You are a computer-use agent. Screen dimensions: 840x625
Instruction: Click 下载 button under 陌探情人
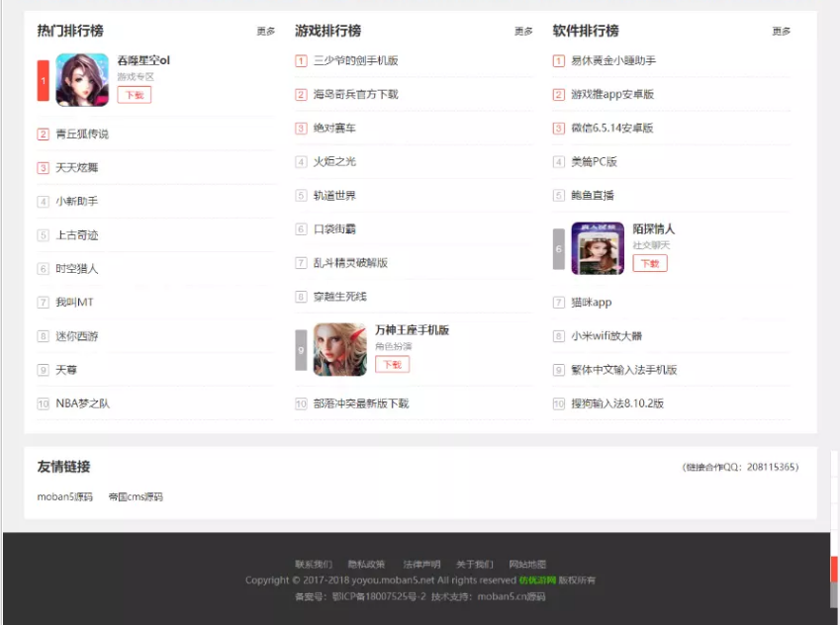(650, 263)
